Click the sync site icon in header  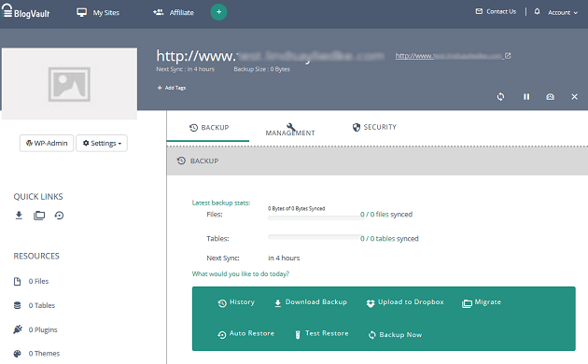(500, 97)
